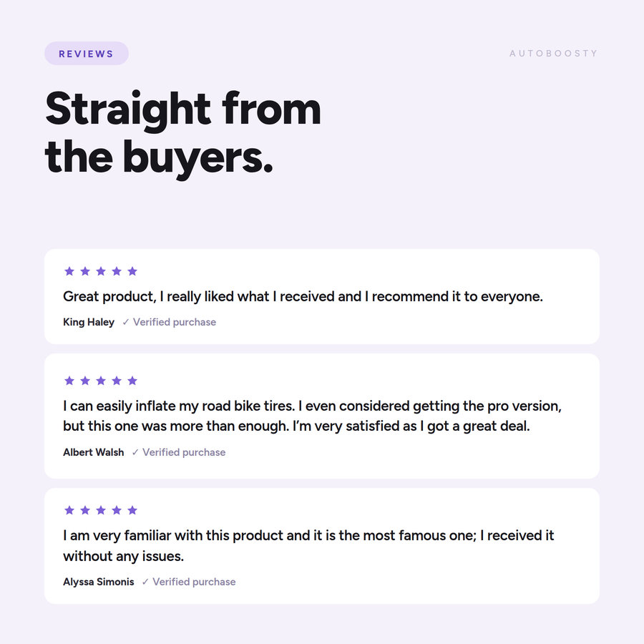Click the King Haley reviewer name

click(x=89, y=323)
